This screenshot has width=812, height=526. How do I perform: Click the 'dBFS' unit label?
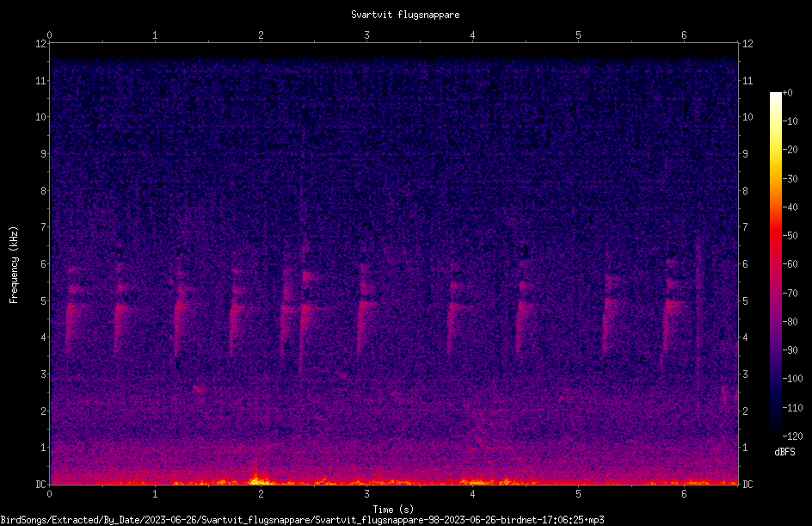point(784,452)
